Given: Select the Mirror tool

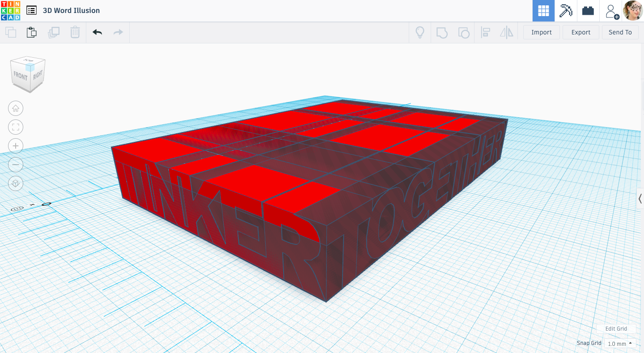Looking at the screenshot, I should click(x=507, y=33).
